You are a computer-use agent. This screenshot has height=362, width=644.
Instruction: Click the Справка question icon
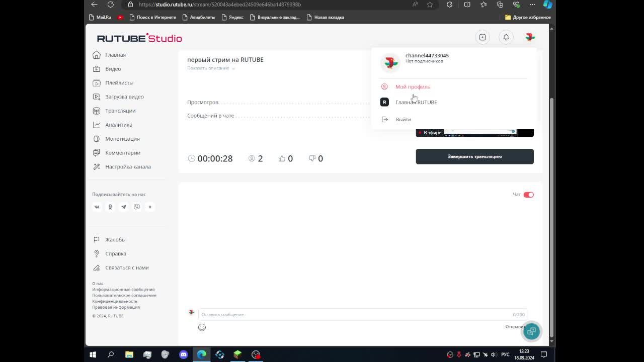tap(97, 254)
